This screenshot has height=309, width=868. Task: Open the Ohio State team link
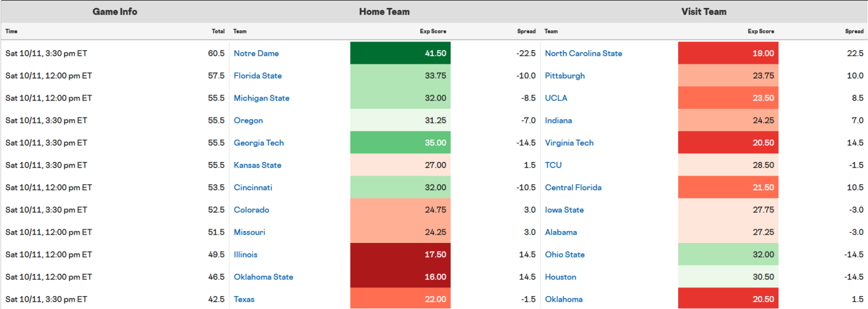click(x=565, y=255)
